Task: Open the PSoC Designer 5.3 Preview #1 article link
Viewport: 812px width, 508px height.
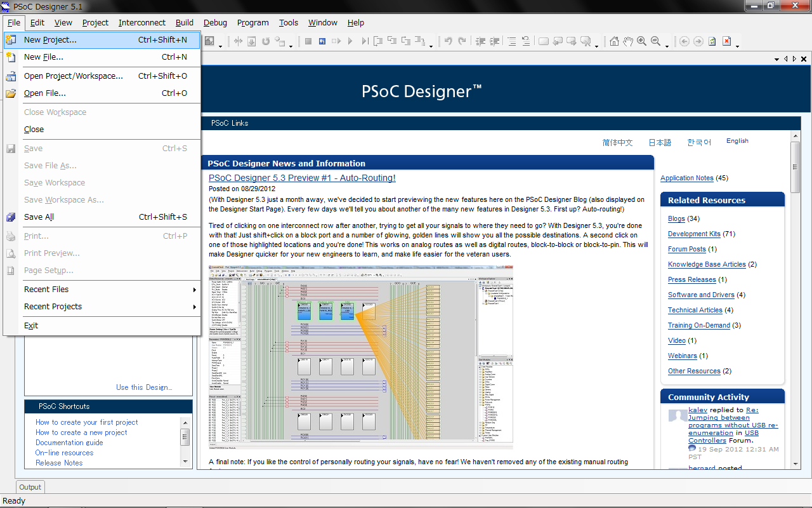Action: coord(302,178)
